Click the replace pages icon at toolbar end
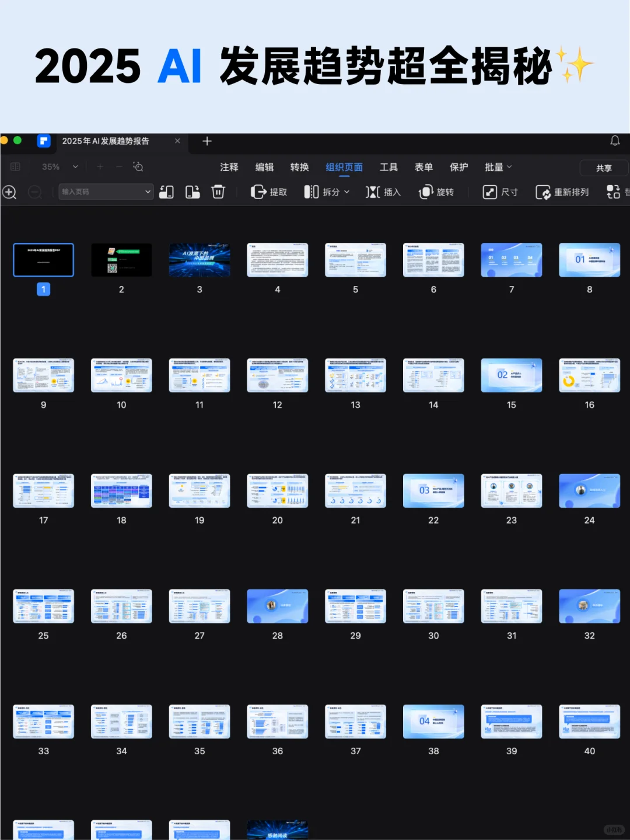This screenshot has height=840, width=630. (614, 192)
